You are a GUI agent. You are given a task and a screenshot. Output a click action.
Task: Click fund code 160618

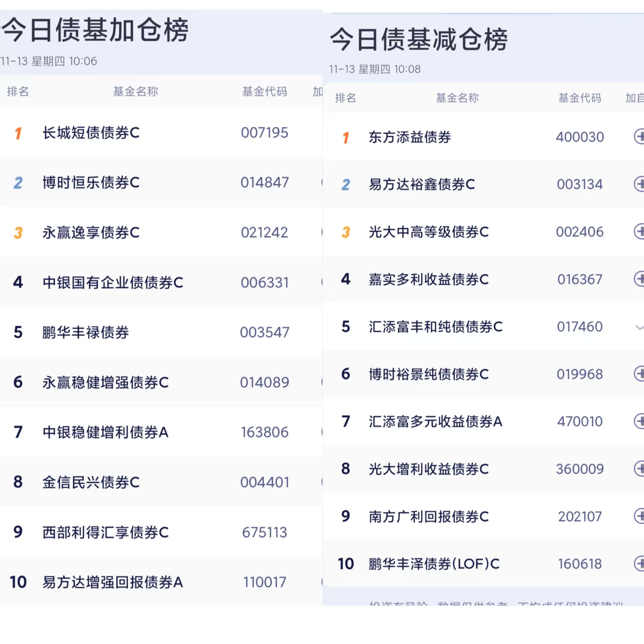580,563
